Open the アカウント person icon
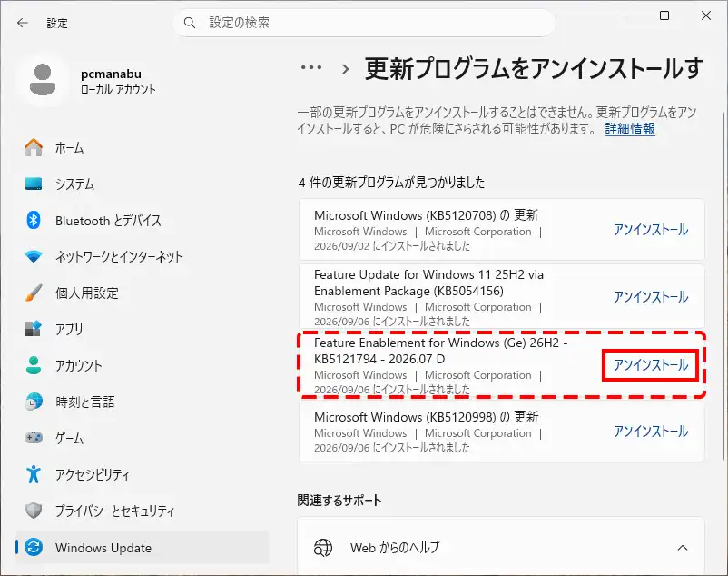This screenshot has width=728, height=576. point(34,365)
